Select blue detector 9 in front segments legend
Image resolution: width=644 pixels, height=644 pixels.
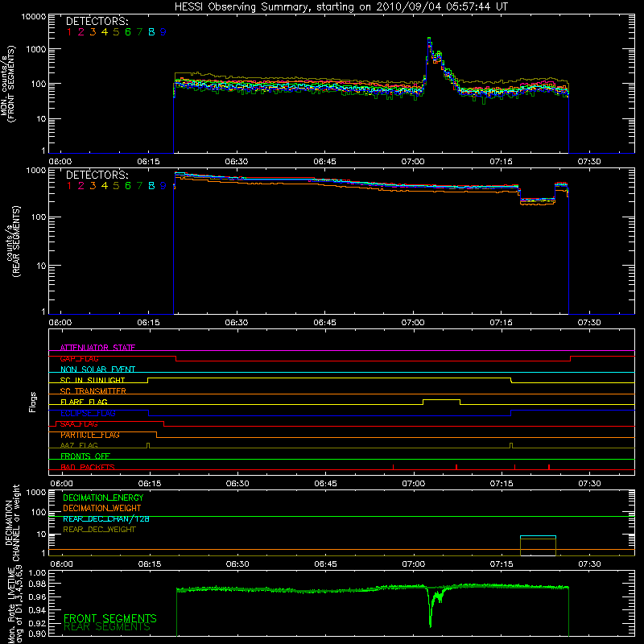[163, 32]
